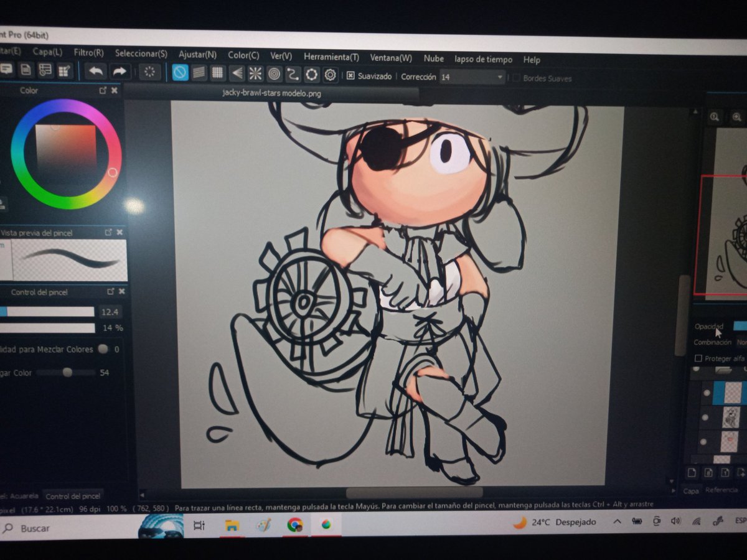
Task: Open the Color(C) menu
Action: coord(243,55)
